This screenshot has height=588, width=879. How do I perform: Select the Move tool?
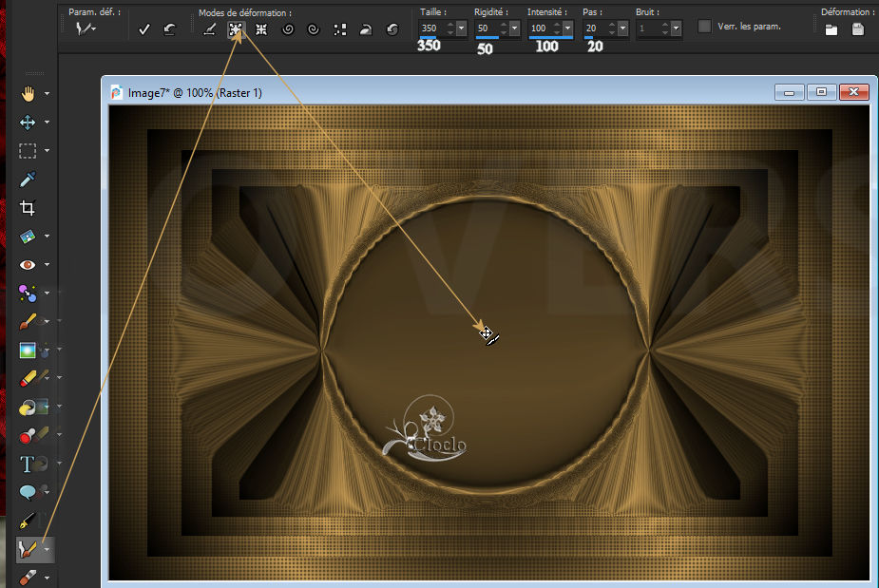click(28, 122)
